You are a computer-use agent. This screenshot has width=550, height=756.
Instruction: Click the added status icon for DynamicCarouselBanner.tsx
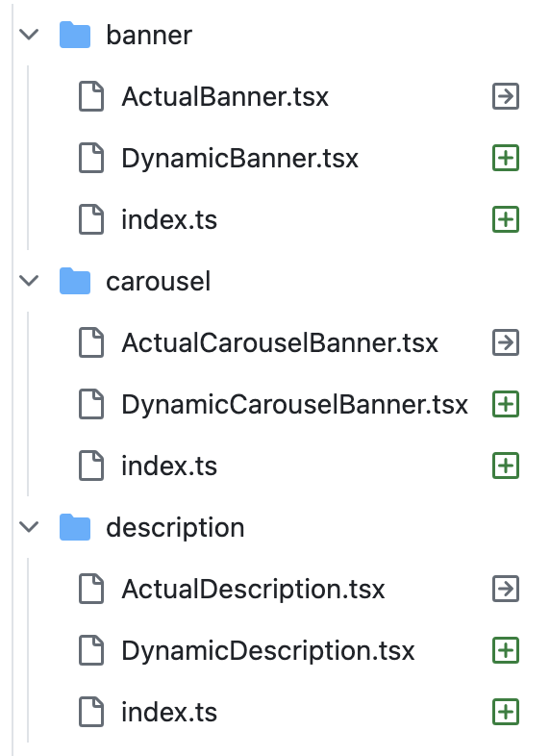click(506, 404)
